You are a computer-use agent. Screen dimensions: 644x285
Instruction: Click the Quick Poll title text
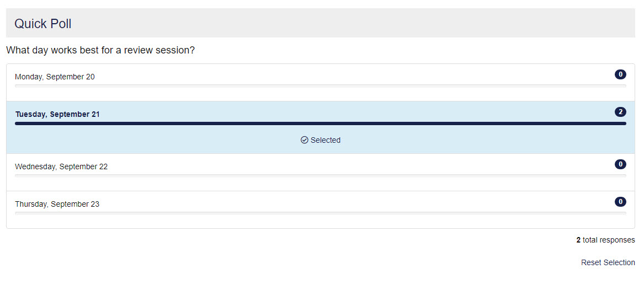click(42, 24)
